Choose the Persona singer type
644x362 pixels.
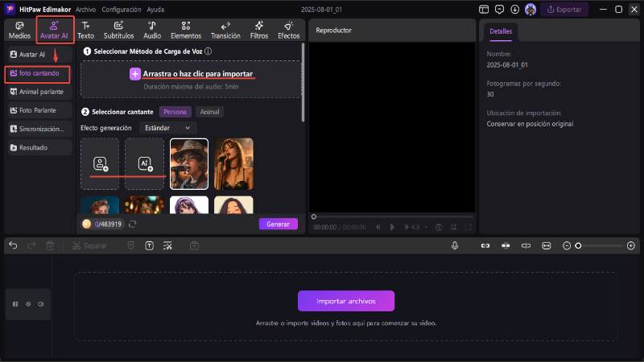point(175,112)
